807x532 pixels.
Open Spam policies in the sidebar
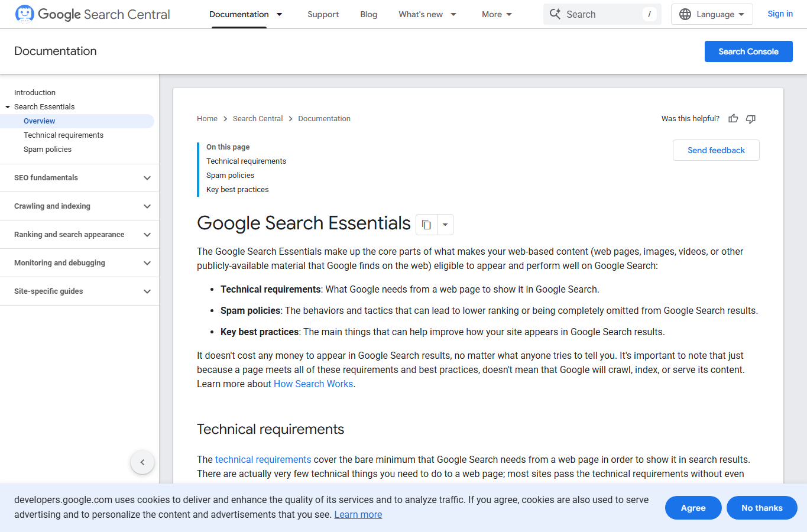click(47, 150)
